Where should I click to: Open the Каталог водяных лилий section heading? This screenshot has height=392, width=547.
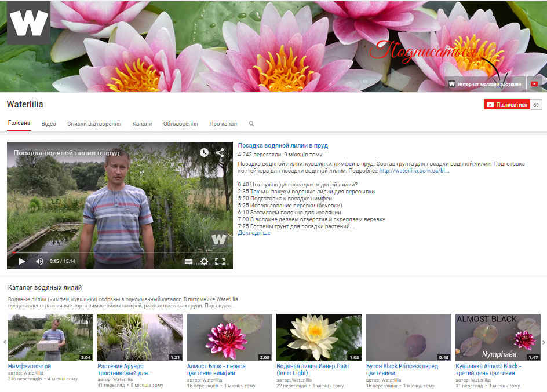(x=45, y=287)
